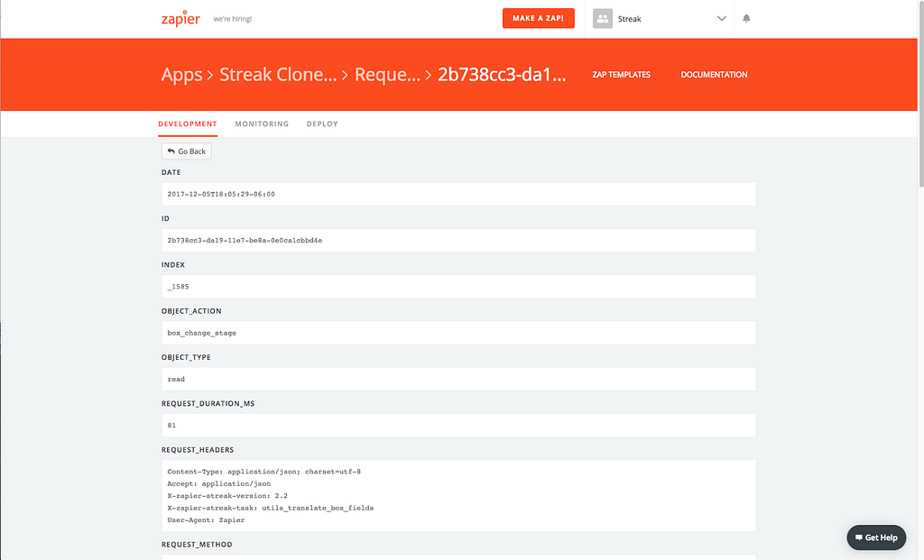Viewport: 924px width, 560px height.
Task: Click the REQUEST_METHOD label
Action: tap(197, 545)
